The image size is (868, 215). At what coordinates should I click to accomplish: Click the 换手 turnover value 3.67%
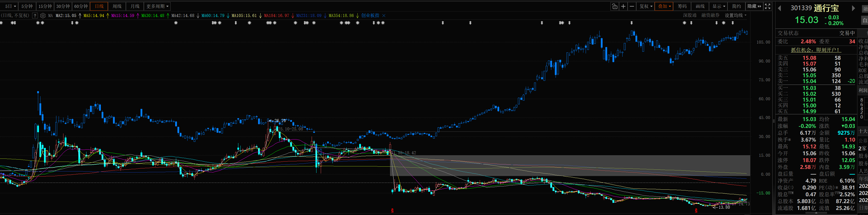point(808,140)
